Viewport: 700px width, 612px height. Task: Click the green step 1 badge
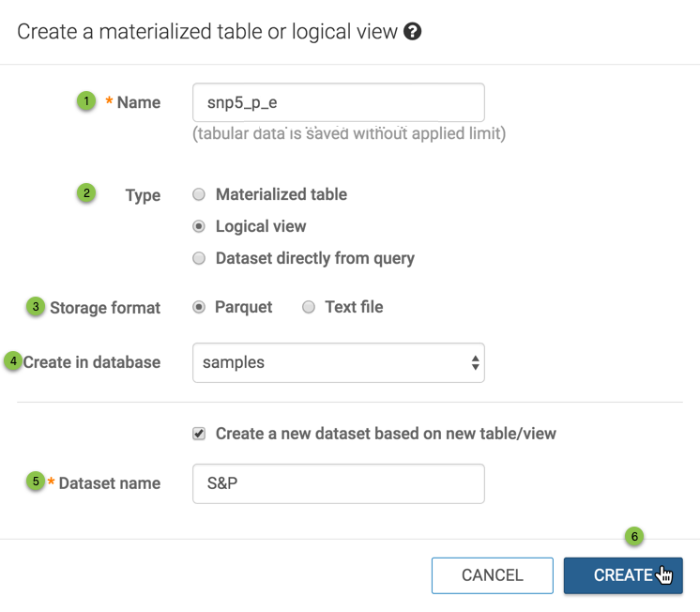click(86, 100)
